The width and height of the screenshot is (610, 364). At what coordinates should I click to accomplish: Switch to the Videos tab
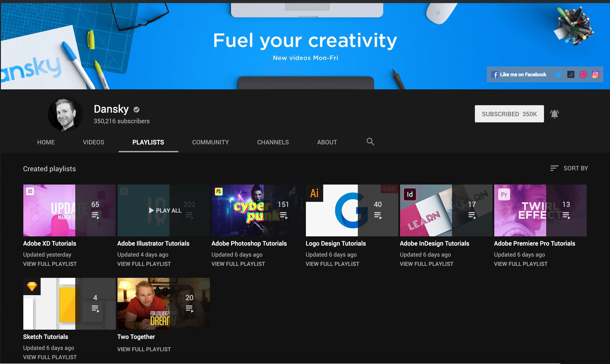point(94,142)
